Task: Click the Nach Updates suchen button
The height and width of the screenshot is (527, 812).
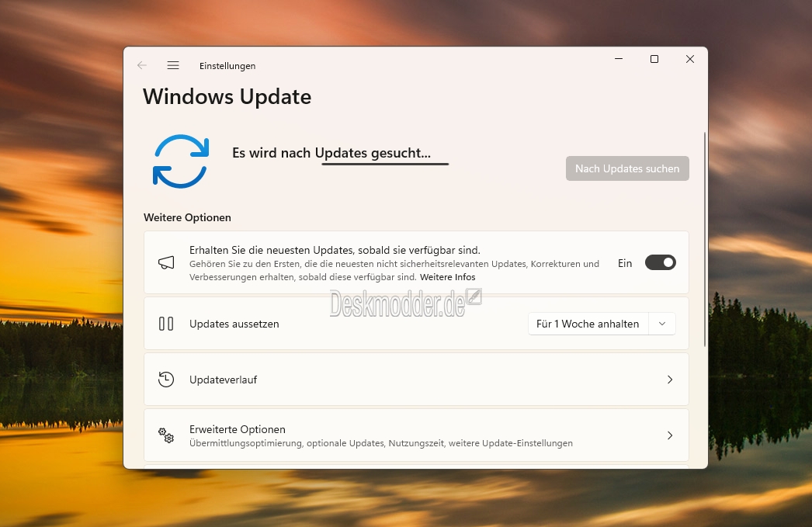Action: pos(627,168)
